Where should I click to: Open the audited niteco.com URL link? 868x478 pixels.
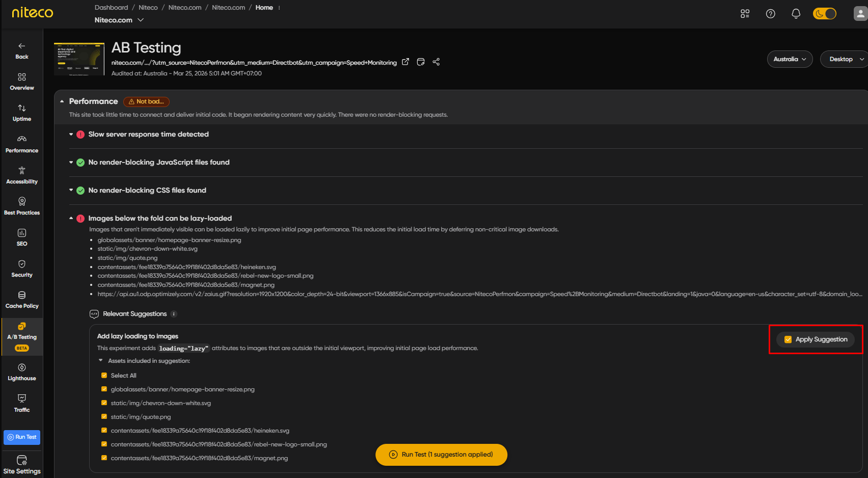(x=254, y=63)
